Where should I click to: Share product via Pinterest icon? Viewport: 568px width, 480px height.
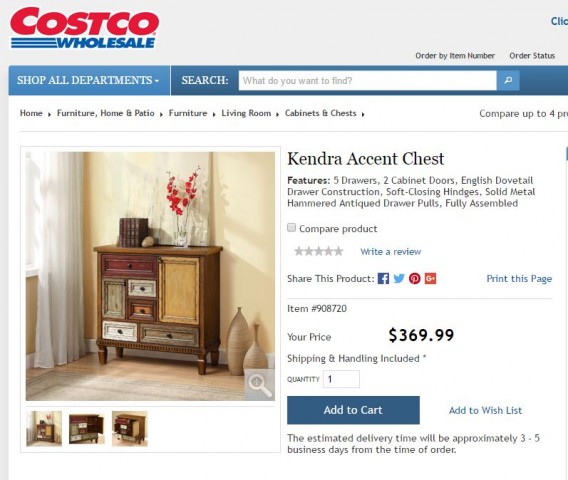click(x=415, y=279)
